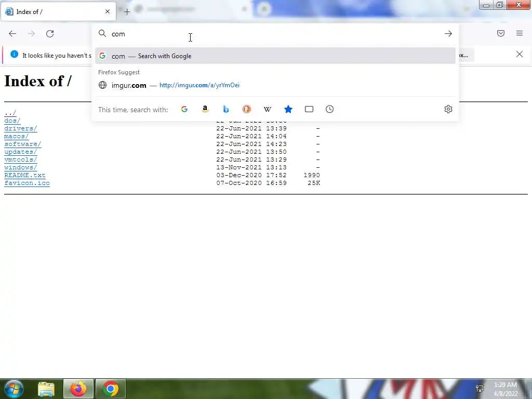532x399 pixels.
Task: Open a new tab with plus button
Action: click(x=127, y=12)
